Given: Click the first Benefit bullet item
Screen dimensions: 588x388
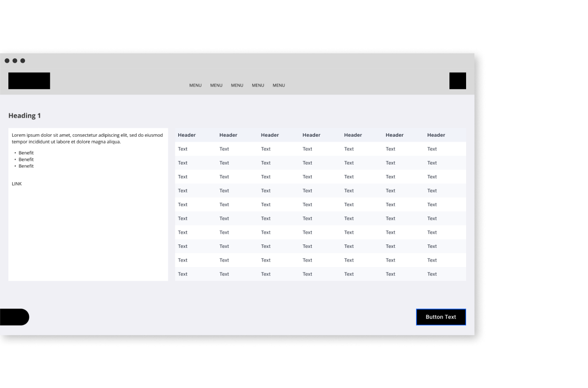Looking at the screenshot, I should point(26,153).
